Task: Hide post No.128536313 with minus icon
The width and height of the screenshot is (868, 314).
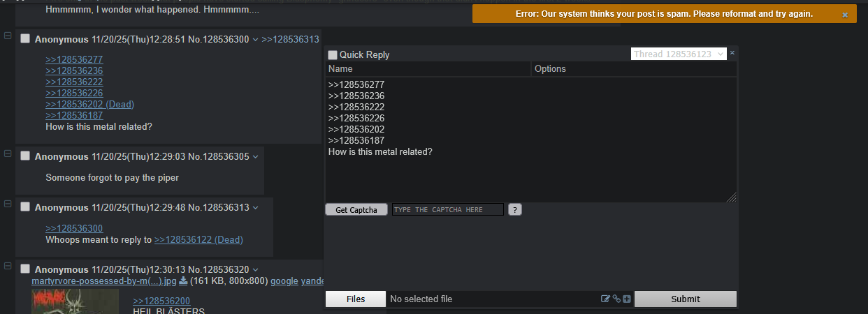Action: point(8,204)
